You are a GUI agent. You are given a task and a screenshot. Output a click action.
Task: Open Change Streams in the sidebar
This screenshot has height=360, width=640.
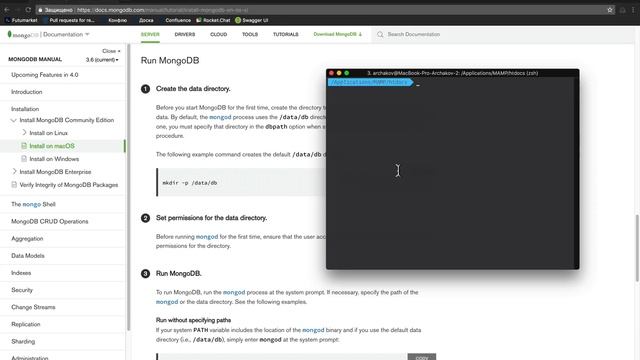click(x=33, y=307)
